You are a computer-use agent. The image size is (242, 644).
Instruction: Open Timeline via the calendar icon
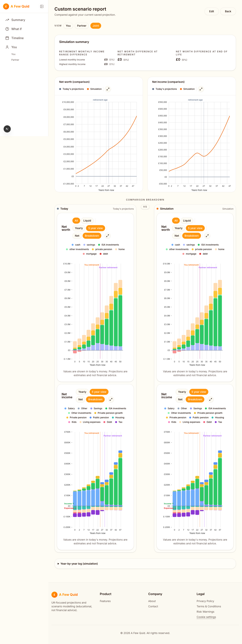click(7, 38)
